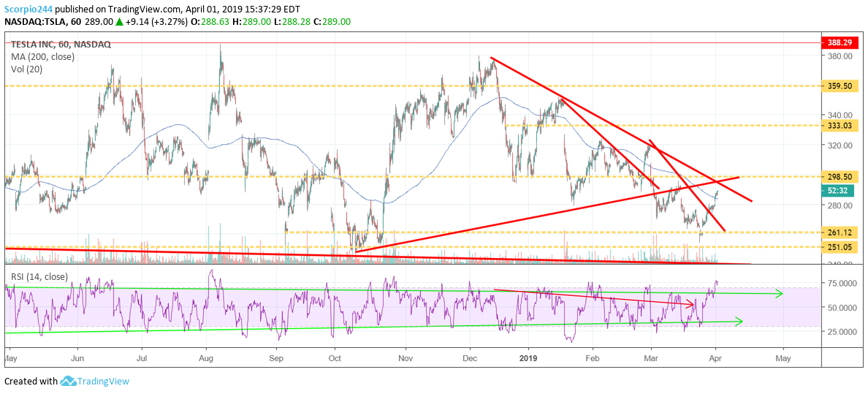868x394 pixels.
Task: Click the Apr label on time axis
Action: (x=715, y=358)
